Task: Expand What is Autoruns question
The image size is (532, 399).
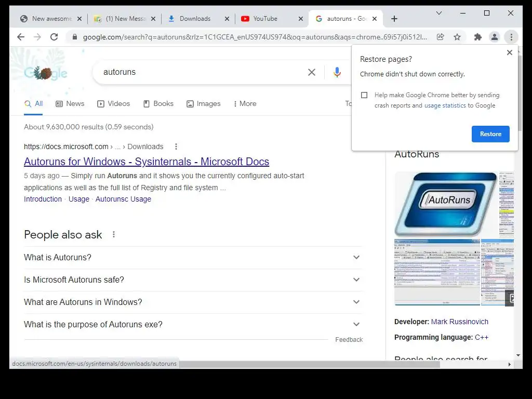Action: [193, 257]
